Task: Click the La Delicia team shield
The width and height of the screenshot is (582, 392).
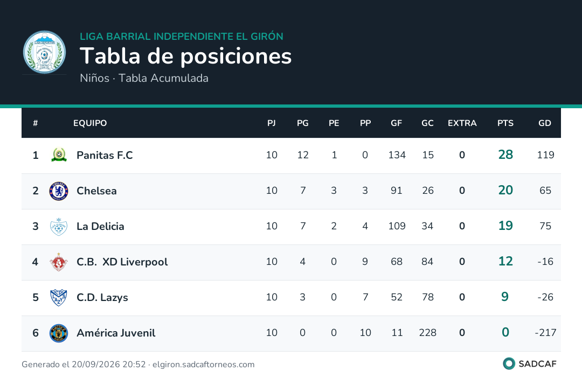Action: [x=59, y=227]
